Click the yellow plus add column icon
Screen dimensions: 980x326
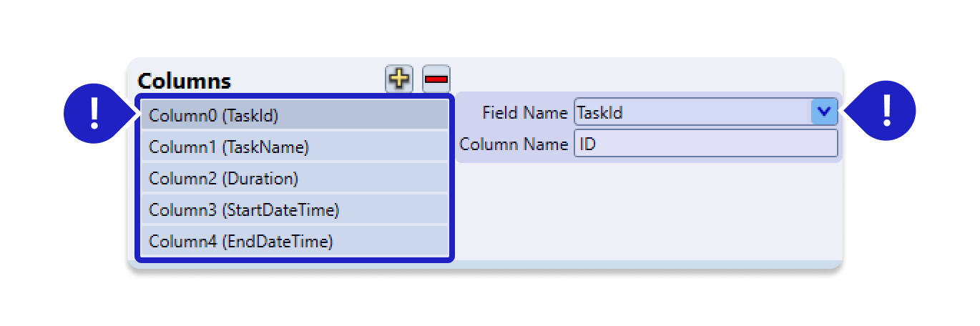399,78
